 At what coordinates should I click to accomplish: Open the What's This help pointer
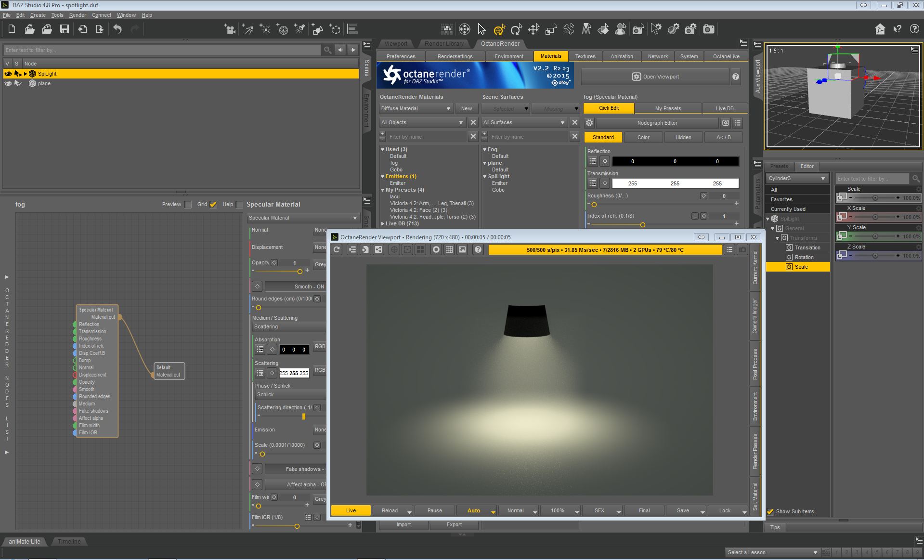click(897, 29)
